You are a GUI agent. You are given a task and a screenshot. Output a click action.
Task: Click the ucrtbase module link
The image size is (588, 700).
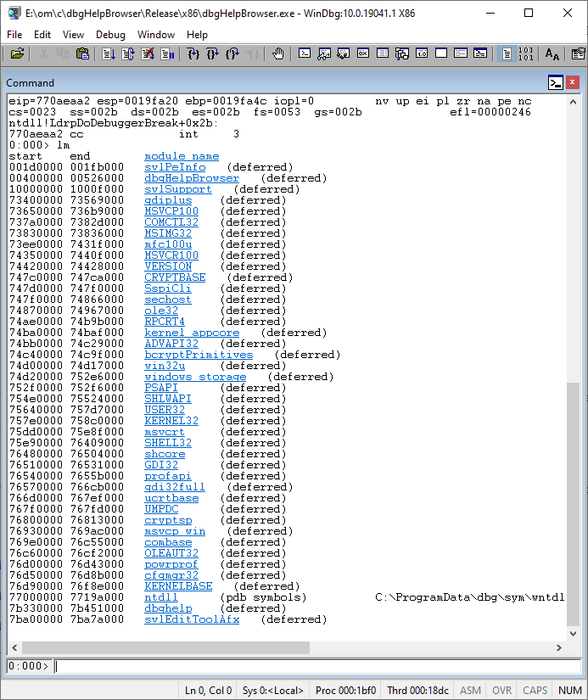(x=171, y=498)
